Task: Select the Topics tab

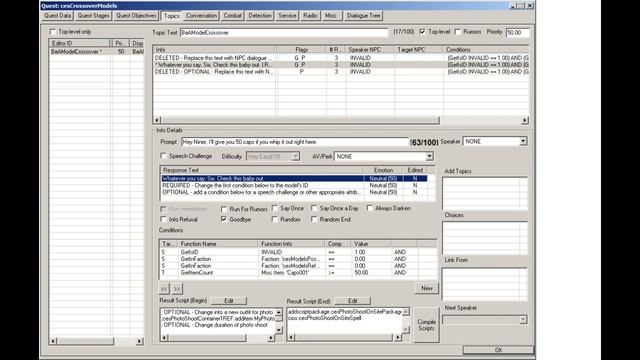Action: pos(171,16)
